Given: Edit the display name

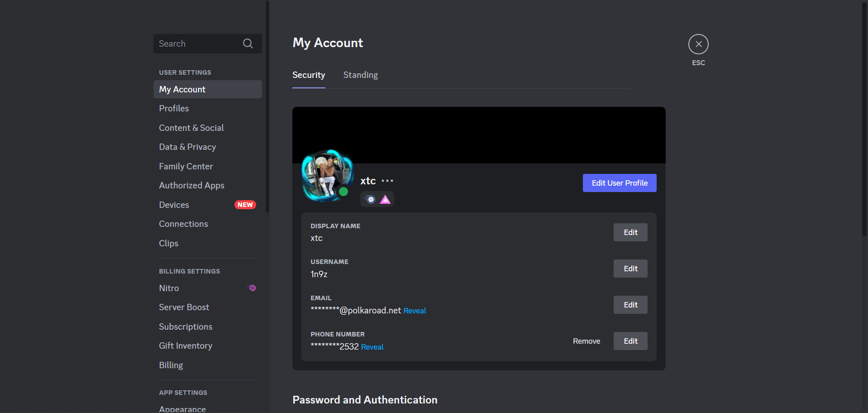Looking at the screenshot, I should point(630,232).
